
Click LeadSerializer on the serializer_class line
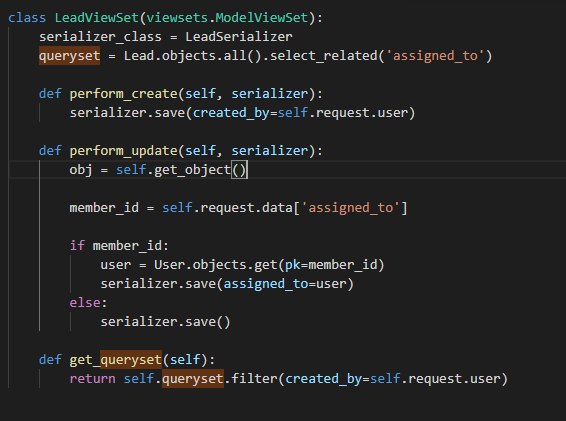239,37
